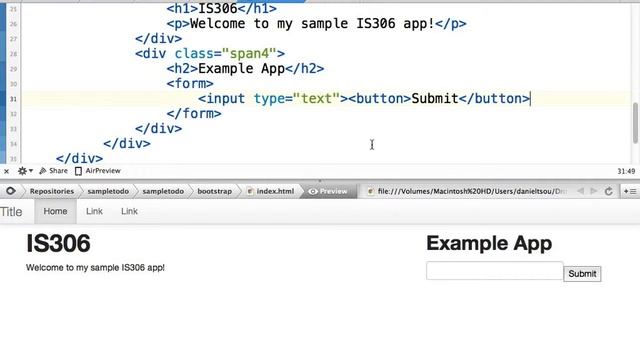Click the eye icon at path bar start

(x=10, y=191)
